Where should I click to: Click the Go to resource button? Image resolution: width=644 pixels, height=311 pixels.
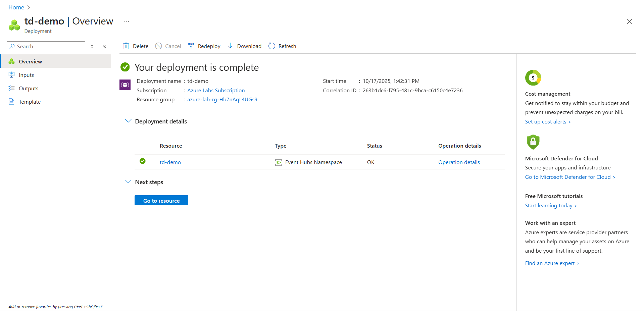point(161,201)
